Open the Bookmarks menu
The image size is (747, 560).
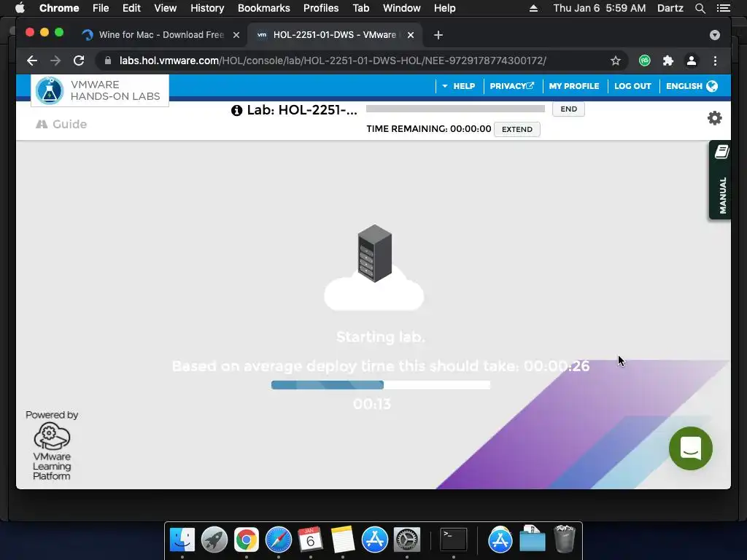(264, 8)
